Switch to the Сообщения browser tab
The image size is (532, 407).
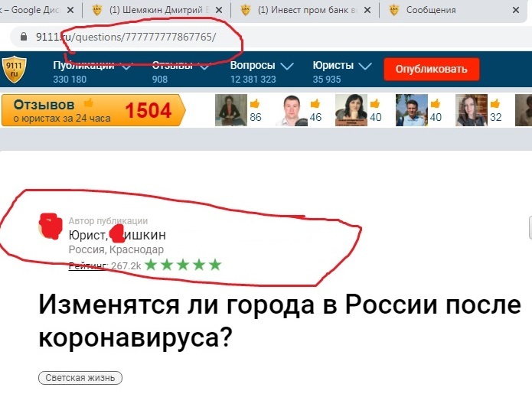click(431, 10)
